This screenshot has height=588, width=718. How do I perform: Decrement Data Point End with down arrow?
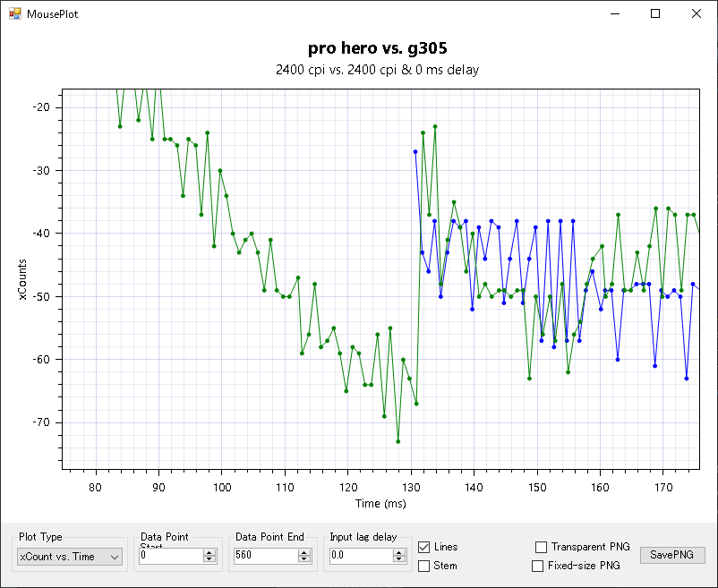pyautogui.click(x=304, y=559)
